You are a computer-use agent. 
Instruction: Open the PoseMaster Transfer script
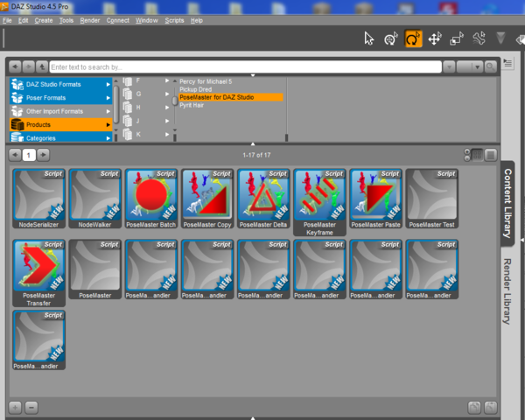coord(39,273)
